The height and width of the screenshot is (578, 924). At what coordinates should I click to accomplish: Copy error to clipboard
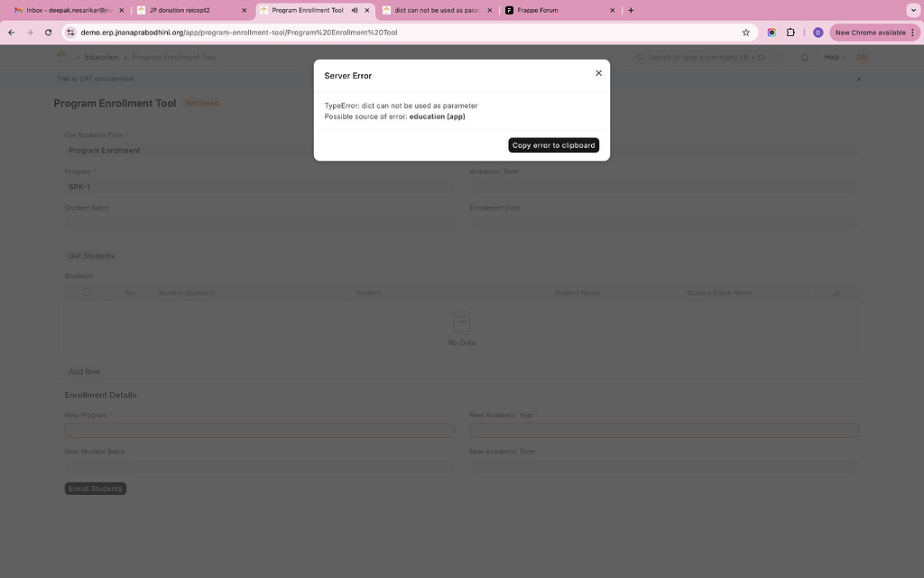553,144
